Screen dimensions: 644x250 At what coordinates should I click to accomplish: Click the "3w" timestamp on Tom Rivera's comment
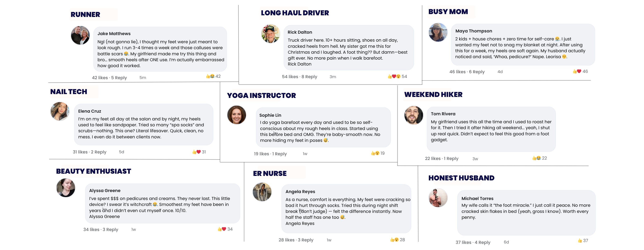475,159
